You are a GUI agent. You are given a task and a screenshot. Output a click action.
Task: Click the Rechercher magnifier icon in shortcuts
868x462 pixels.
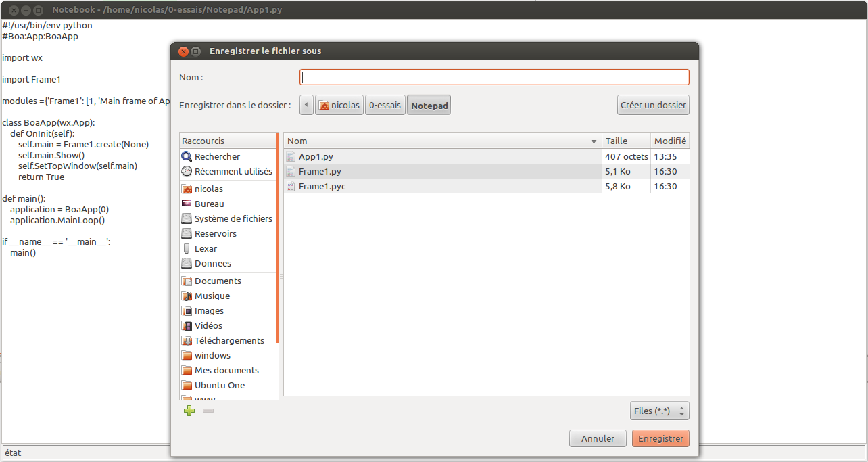pyautogui.click(x=187, y=156)
